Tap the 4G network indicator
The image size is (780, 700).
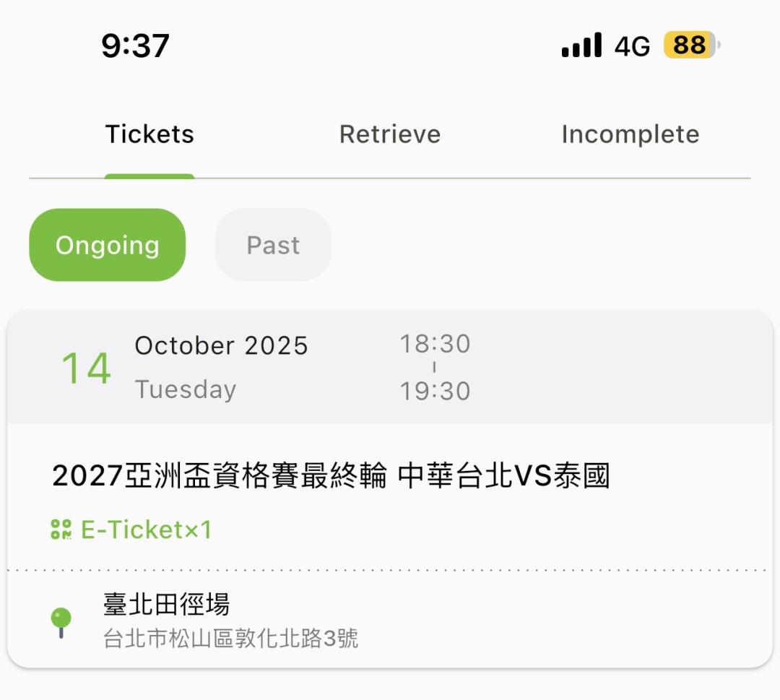632,47
